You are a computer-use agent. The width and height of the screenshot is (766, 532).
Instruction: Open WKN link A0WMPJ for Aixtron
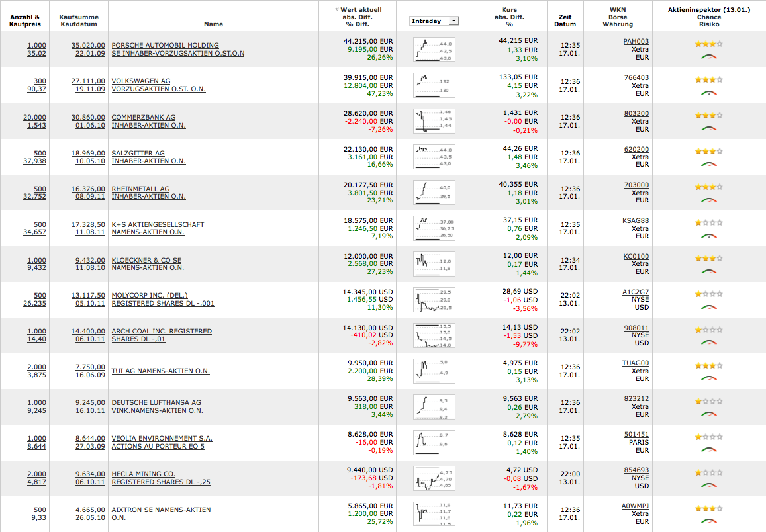(x=635, y=506)
